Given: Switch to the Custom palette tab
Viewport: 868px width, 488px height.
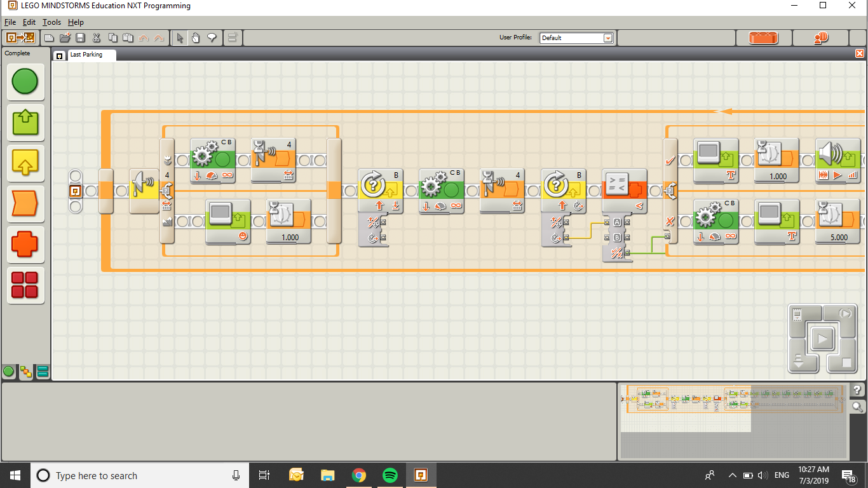Looking at the screenshot, I should coord(43,372).
